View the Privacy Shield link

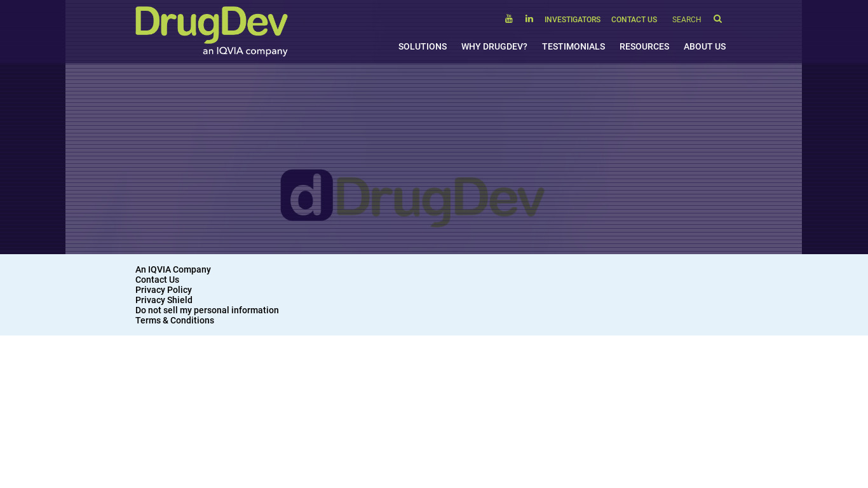click(x=164, y=300)
